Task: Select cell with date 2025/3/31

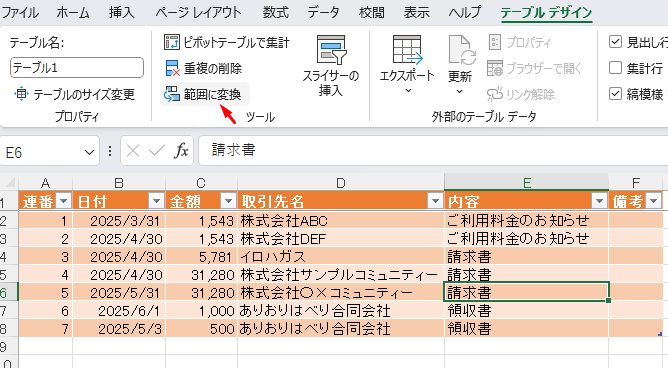Action: click(119, 221)
